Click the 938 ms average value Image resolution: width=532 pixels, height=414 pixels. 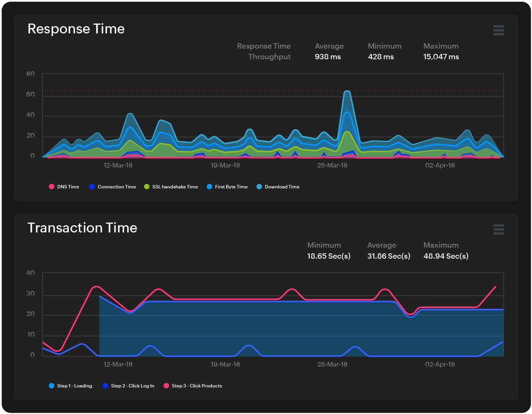click(328, 57)
